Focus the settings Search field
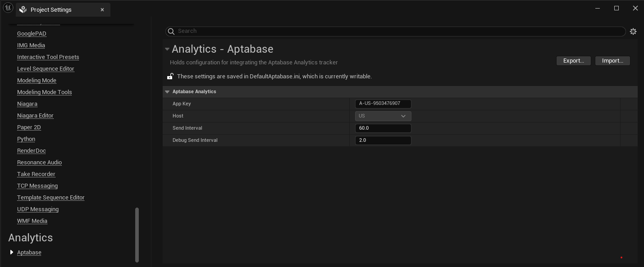Screen dimensions: 644x267 396,31
